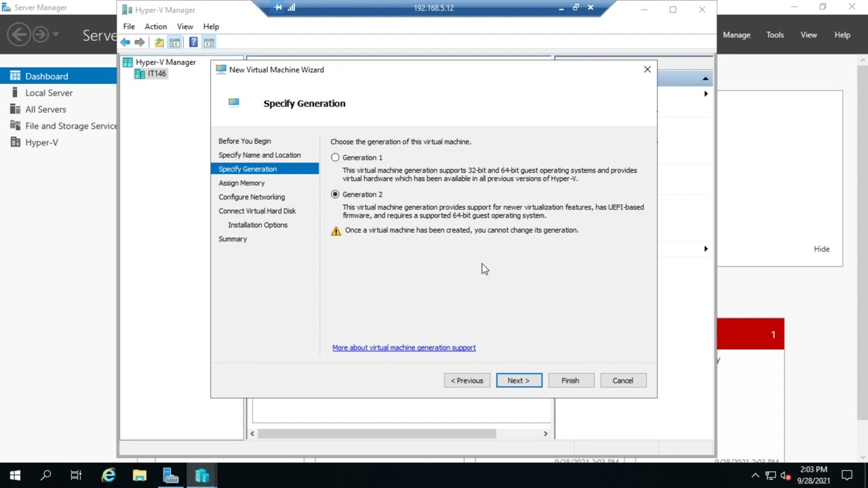The image size is (868, 488).
Task: Click Hide in the Server Manager panel
Action: 821,249
